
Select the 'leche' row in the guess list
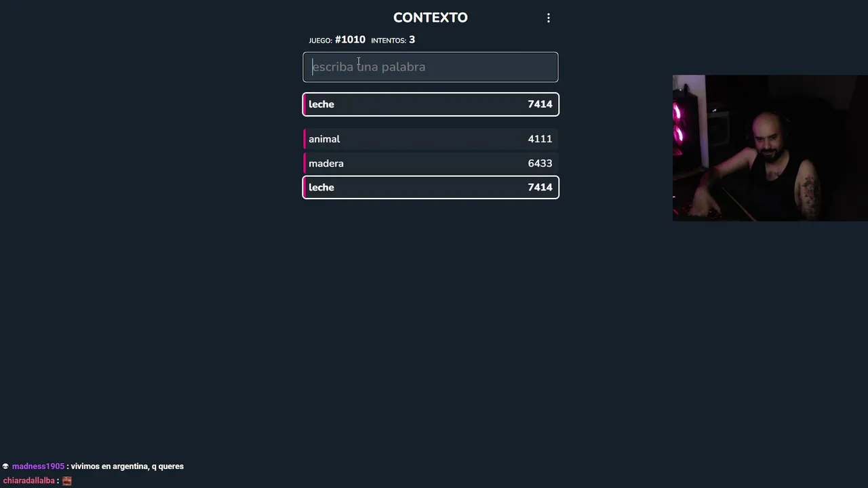tap(431, 188)
